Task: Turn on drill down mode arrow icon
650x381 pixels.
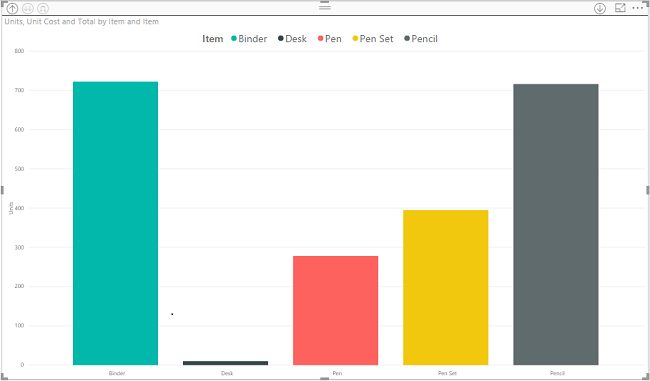Action: [600, 8]
